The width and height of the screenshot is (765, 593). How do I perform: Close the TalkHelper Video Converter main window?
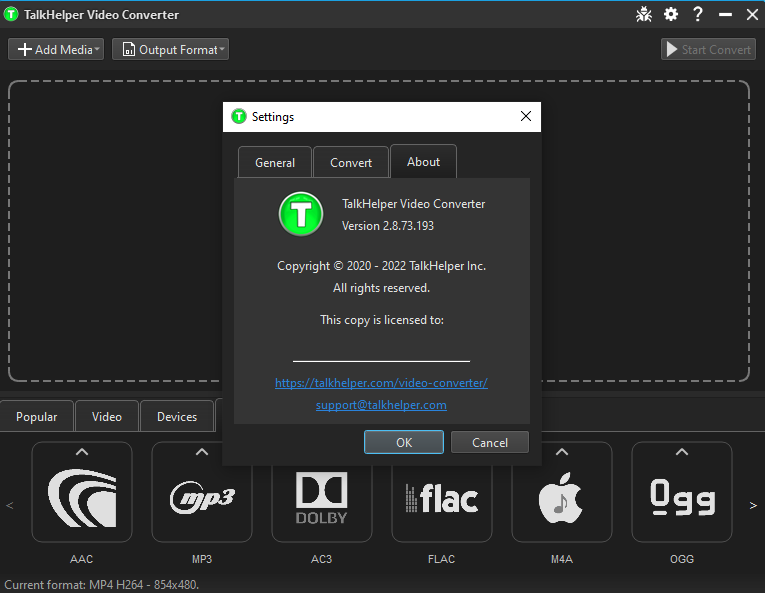[752, 15]
